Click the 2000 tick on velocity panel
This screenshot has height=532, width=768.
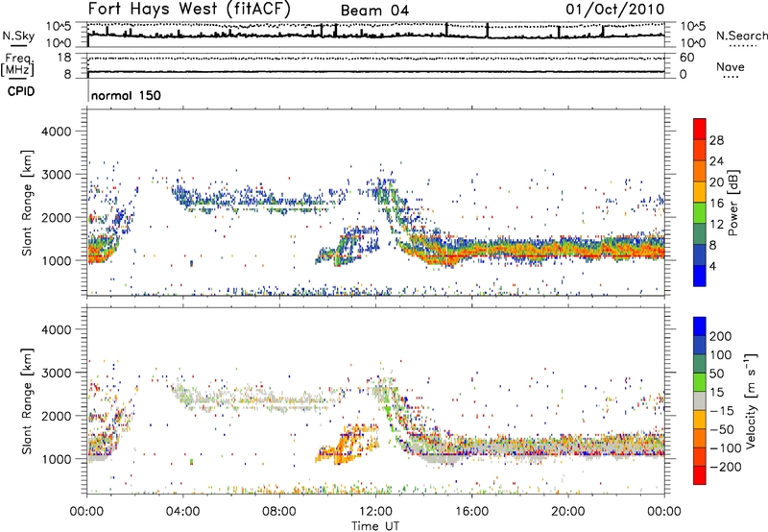tap(57, 416)
